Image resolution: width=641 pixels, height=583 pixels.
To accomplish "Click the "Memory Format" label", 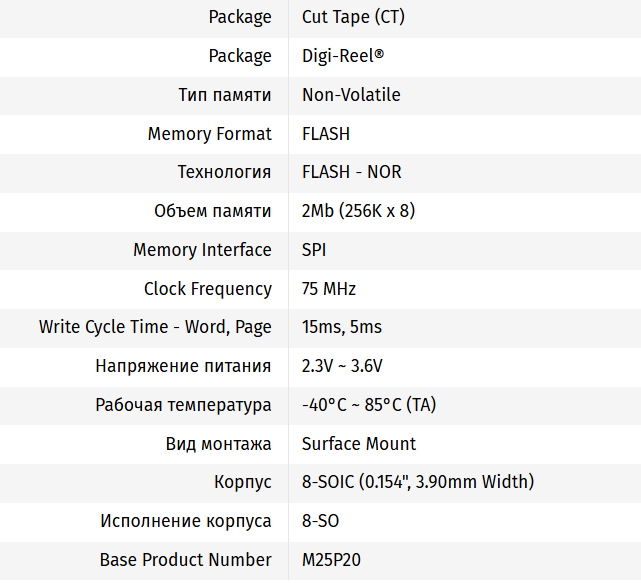I will tap(209, 134).
